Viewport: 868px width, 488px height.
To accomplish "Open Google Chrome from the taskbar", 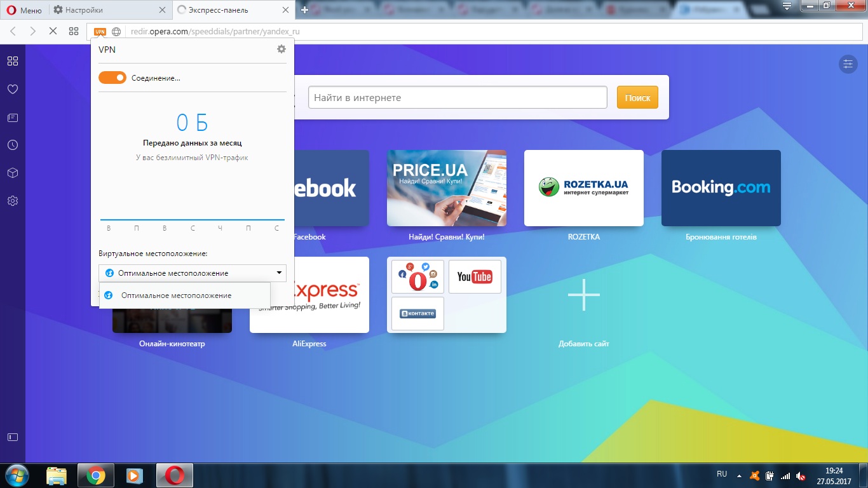I will [96, 475].
